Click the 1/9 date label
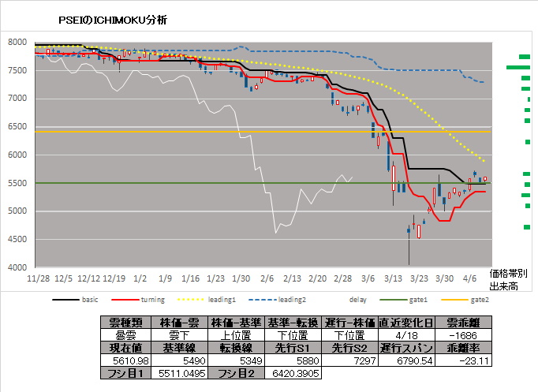 pyautogui.click(x=165, y=278)
